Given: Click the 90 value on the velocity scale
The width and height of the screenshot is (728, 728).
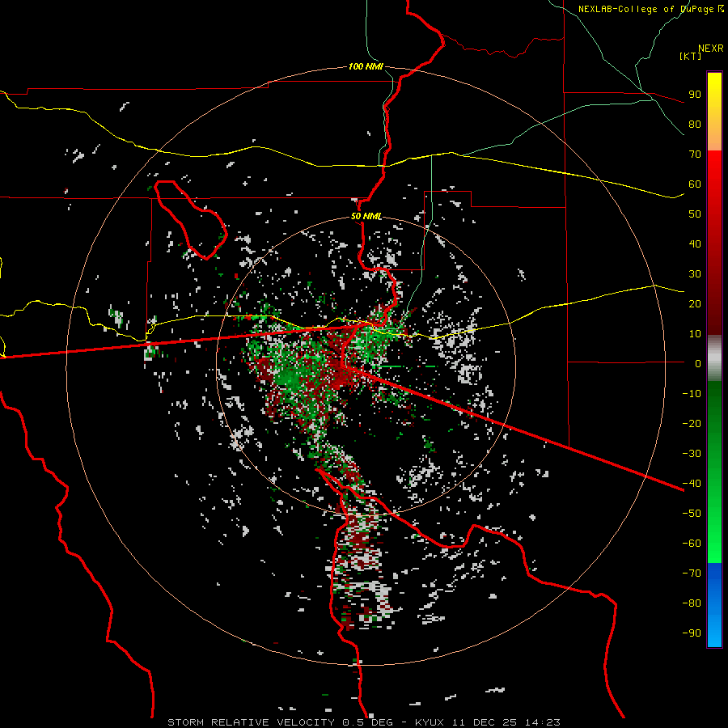Looking at the screenshot, I should [x=695, y=95].
